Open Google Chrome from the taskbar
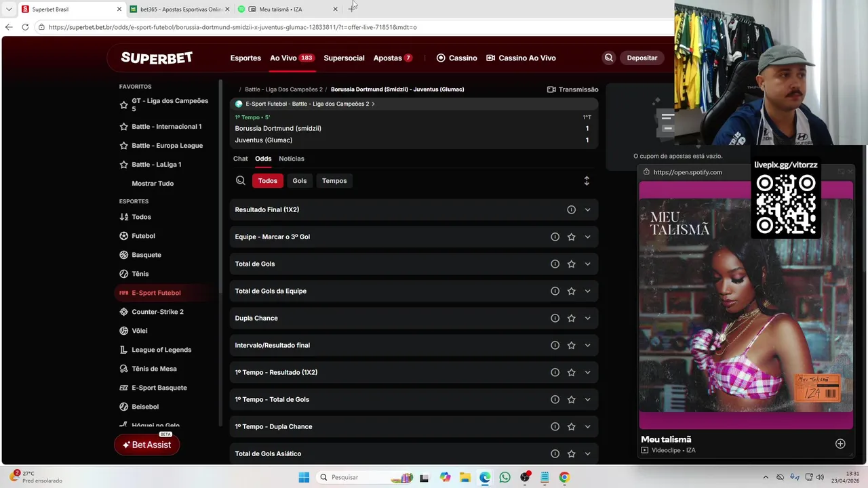The width and height of the screenshot is (868, 488). (x=564, y=477)
